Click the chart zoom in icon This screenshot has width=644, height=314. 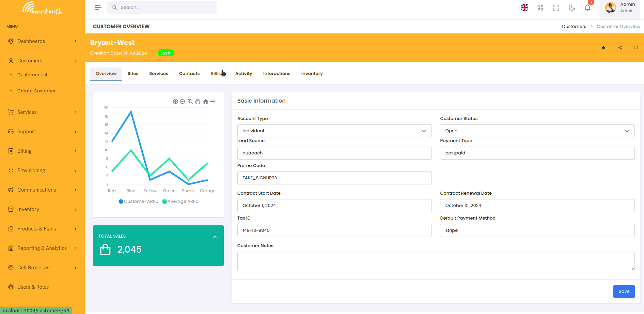[x=175, y=102]
